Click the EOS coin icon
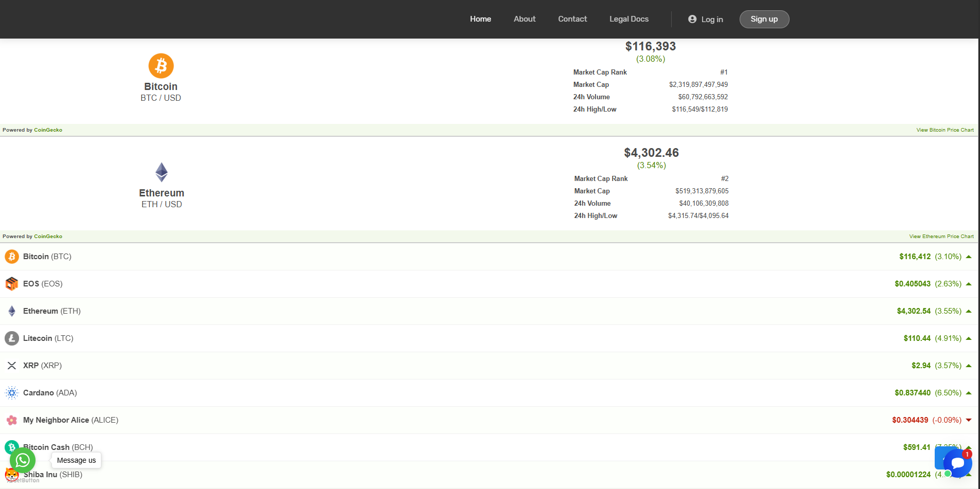Viewport: 980px width, 489px height. pos(12,284)
